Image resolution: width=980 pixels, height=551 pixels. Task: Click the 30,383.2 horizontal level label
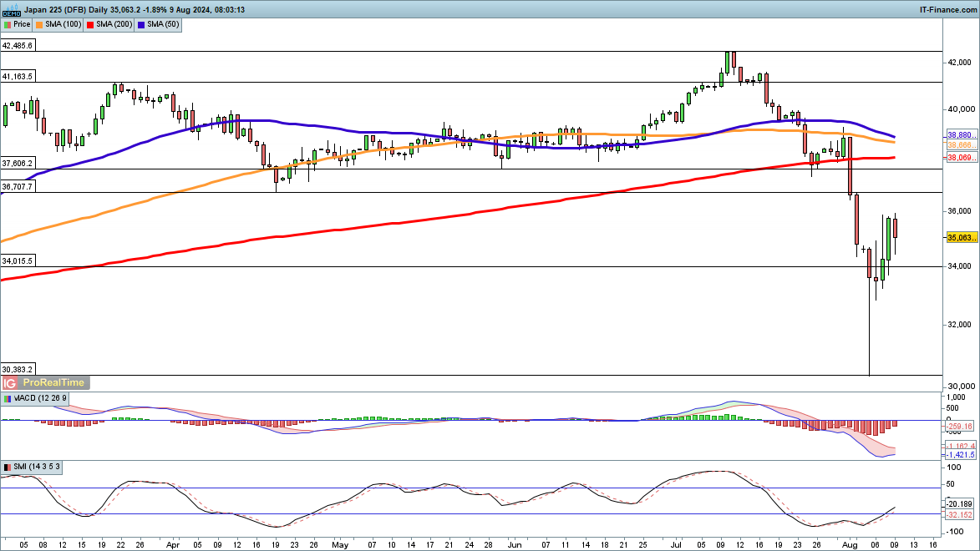coord(18,369)
